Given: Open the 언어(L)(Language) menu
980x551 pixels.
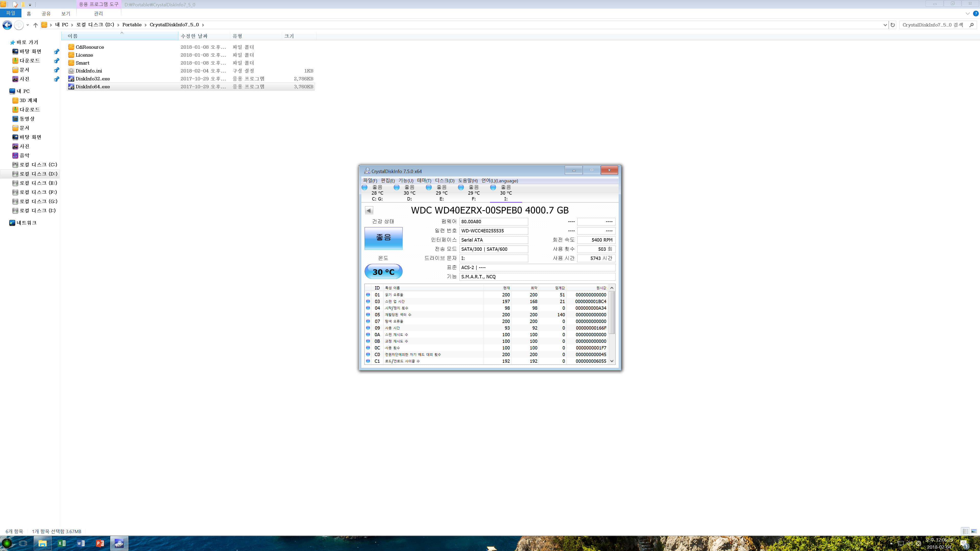Looking at the screenshot, I should click(499, 181).
